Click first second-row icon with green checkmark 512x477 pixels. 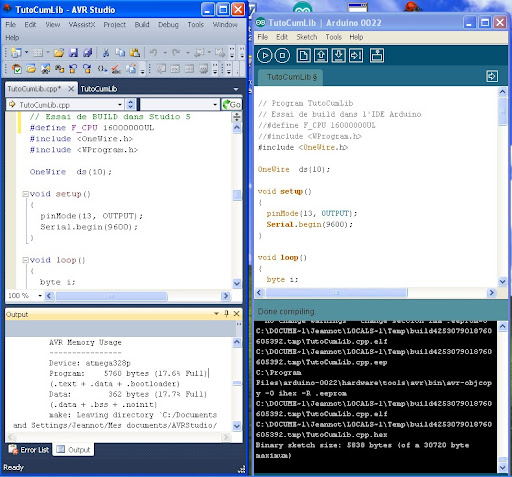coord(16,69)
